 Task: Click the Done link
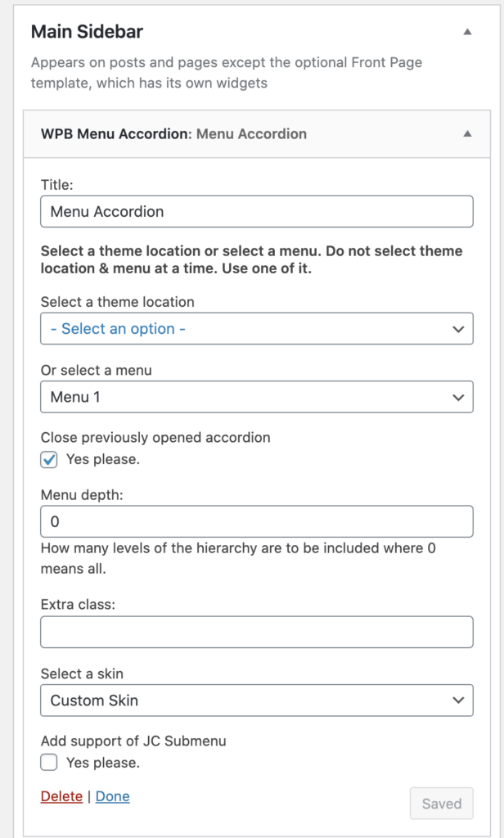point(113,796)
